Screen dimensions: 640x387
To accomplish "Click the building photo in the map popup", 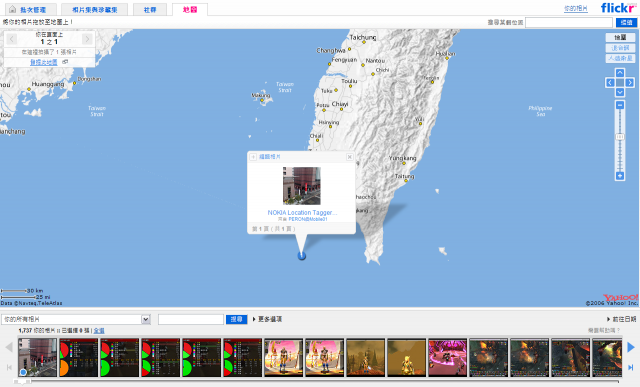I will coord(302,186).
